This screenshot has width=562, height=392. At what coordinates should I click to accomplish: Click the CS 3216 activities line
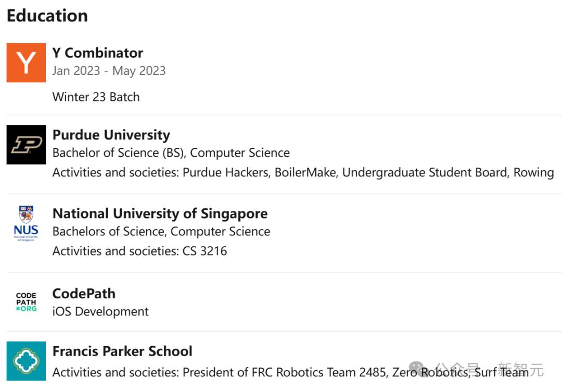[139, 251]
